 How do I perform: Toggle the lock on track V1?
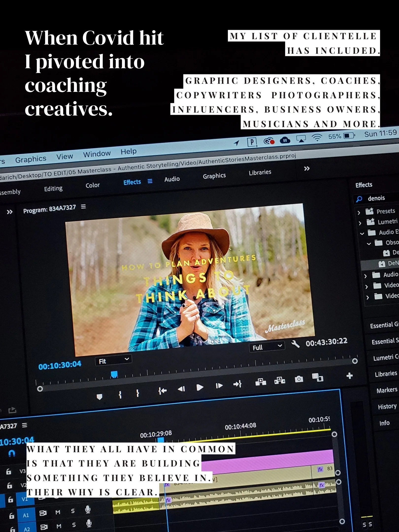(x=10, y=499)
